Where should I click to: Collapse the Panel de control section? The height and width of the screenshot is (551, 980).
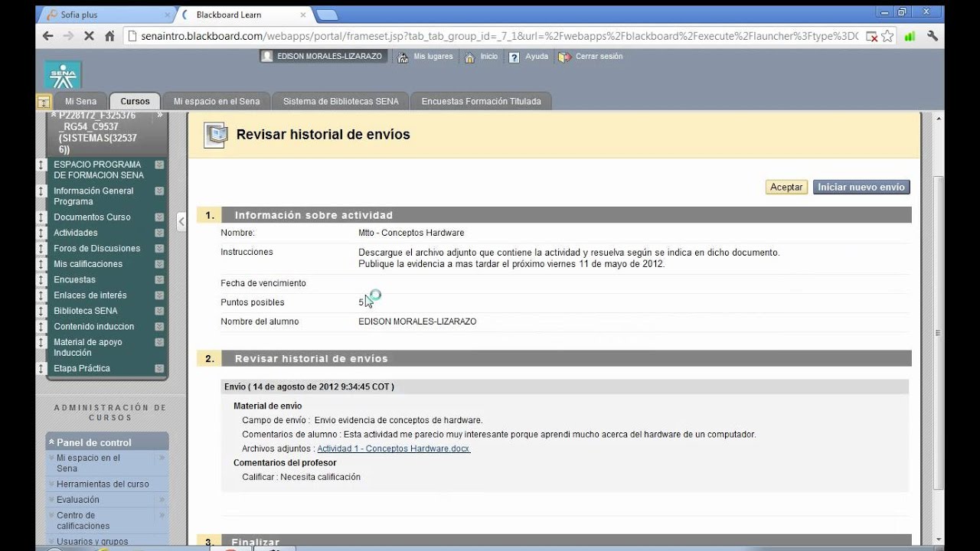click(x=51, y=442)
